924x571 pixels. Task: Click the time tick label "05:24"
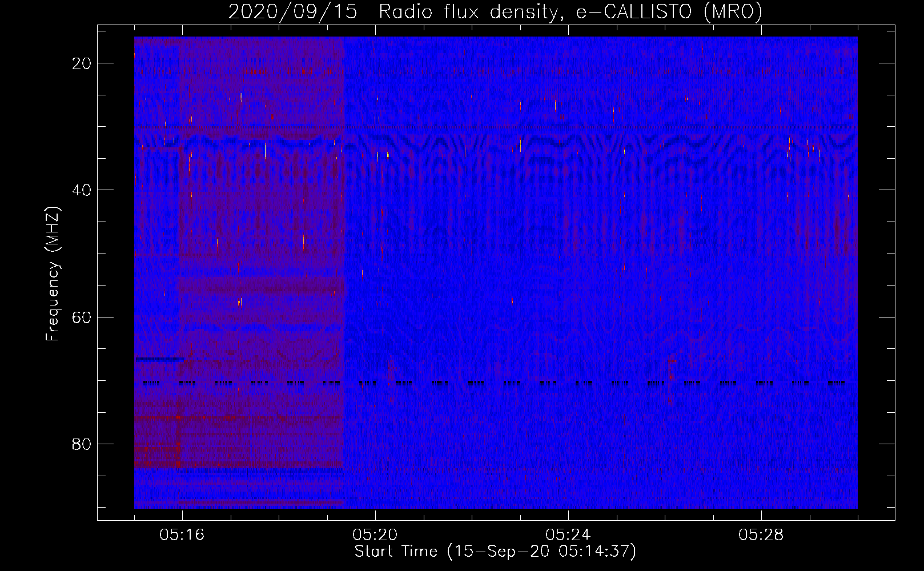pos(568,535)
